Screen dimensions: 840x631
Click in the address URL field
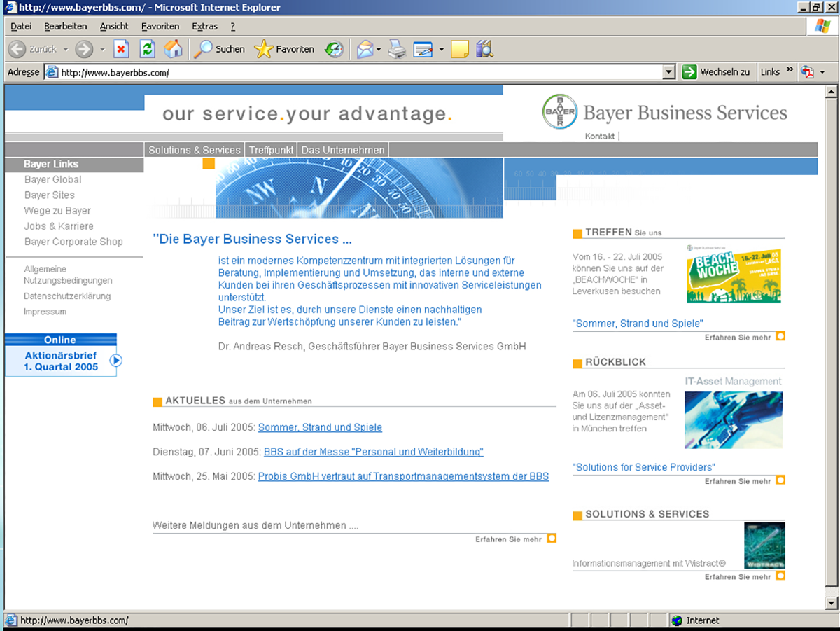click(x=350, y=72)
